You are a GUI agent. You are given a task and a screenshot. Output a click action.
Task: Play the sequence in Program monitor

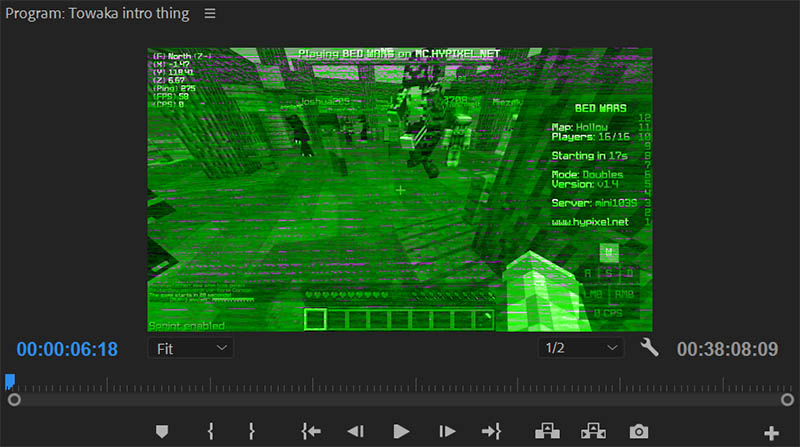pyautogui.click(x=402, y=432)
